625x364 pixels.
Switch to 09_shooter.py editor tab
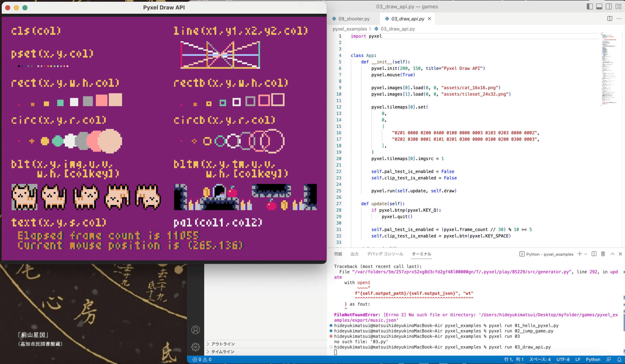pos(354,19)
